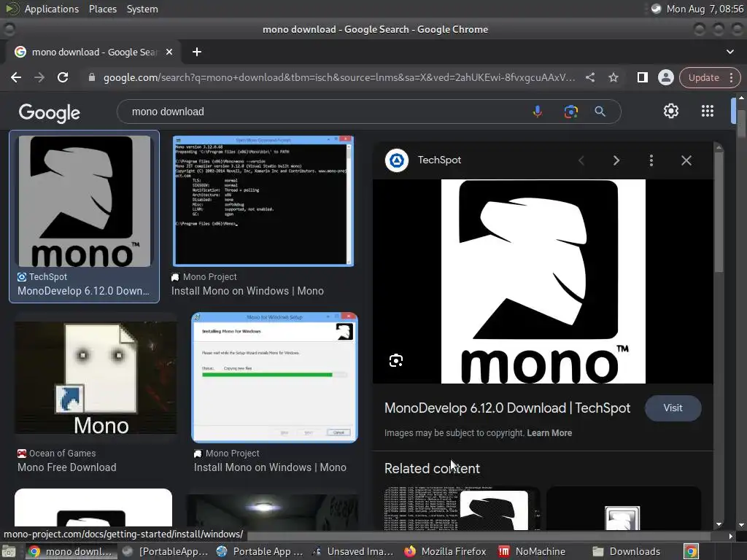
Task: Open preview panel three-dot options
Action: coord(651,160)
